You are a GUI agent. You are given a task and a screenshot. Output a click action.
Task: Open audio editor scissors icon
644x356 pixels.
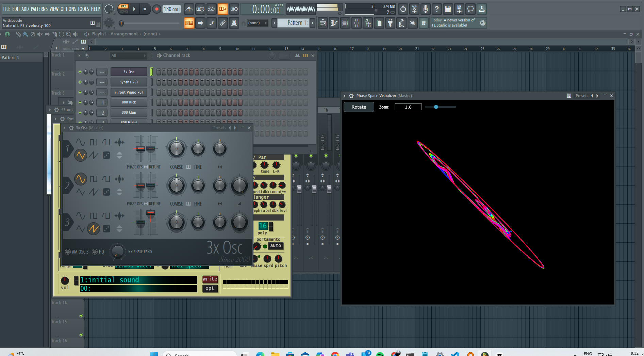pyautogui.click(x=414, y=9)
